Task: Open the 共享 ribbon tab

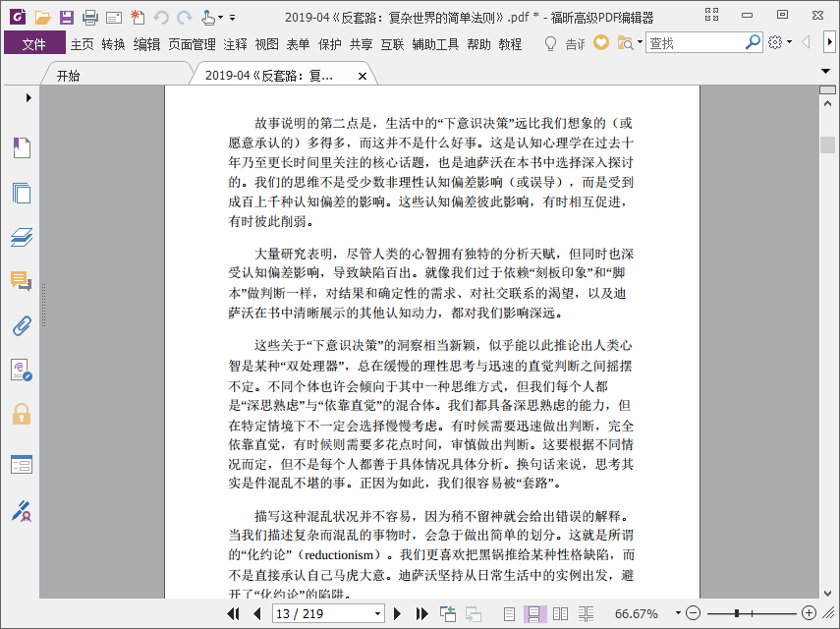Action: [x=362, y=44]
